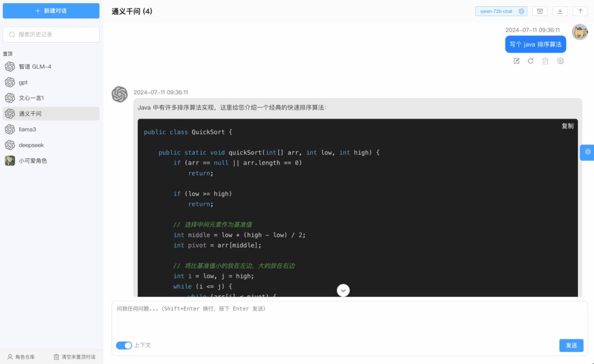The height and width of the screenshot is (364, 594).
Task: Click the scroll-to-top arrow icon
Action: (x=580, y=11)
